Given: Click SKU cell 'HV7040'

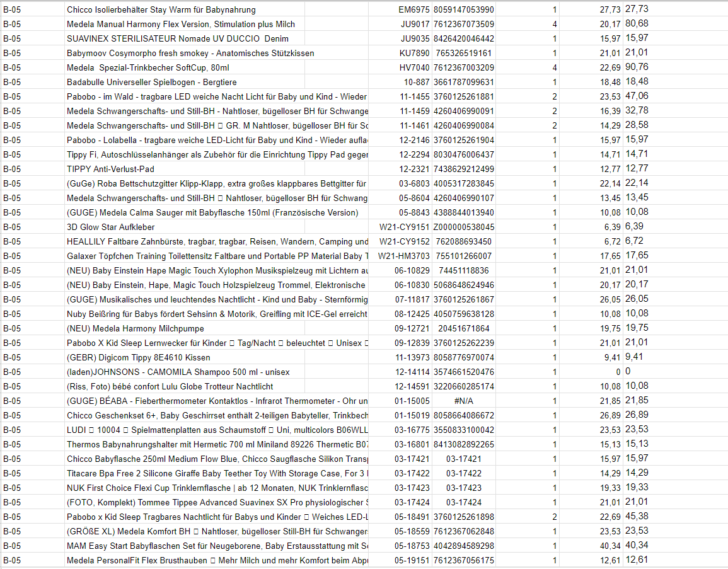Looking at the screenshot, I should 400,68.
